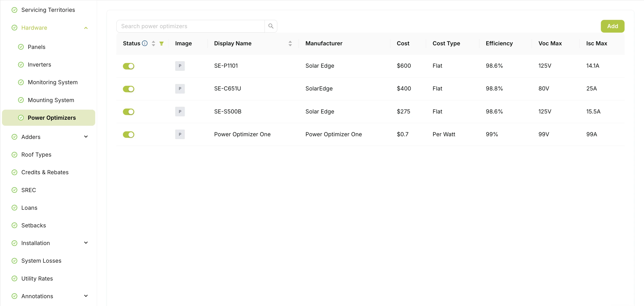Click the Manufacturer column header
Image resolution: width=644 pixels, height=306 pixels.
324,44
